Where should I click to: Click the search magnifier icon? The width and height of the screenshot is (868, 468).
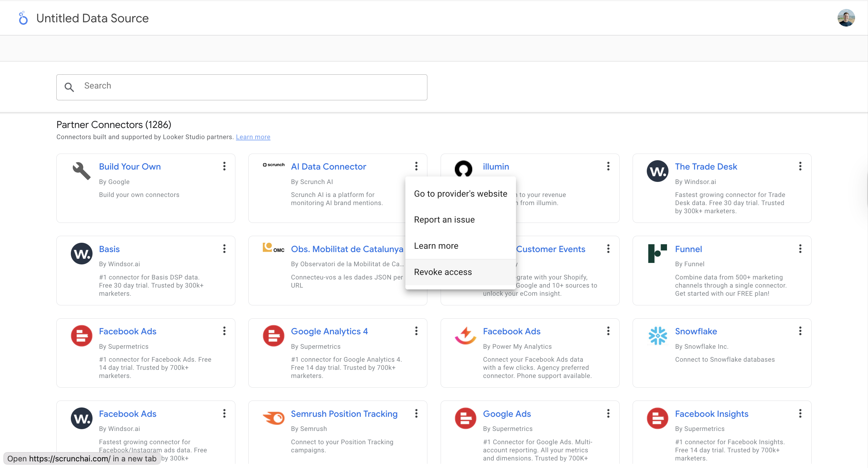click(69, 87)
